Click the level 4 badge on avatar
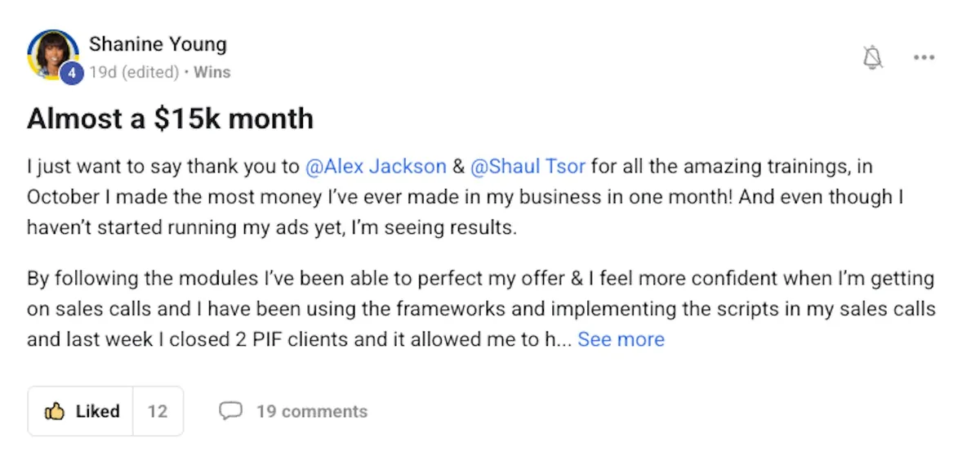 (x=72, y=74)
